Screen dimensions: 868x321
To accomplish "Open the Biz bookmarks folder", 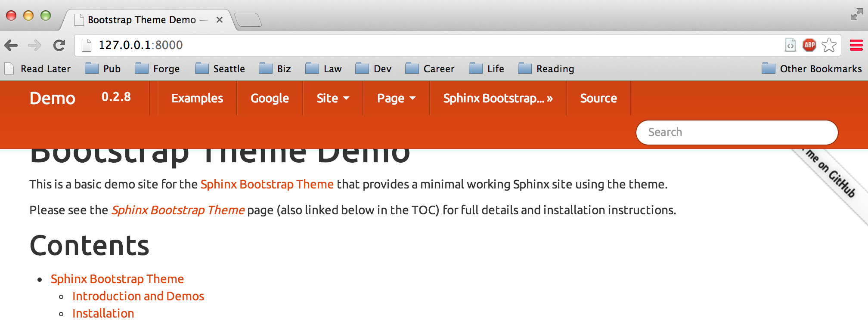I will click(x=275, y=69).
